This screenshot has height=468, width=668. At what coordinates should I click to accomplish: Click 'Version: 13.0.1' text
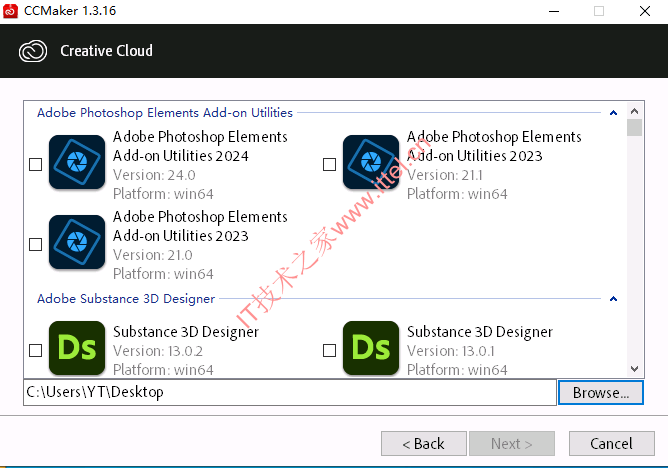(x=451, y=351)
